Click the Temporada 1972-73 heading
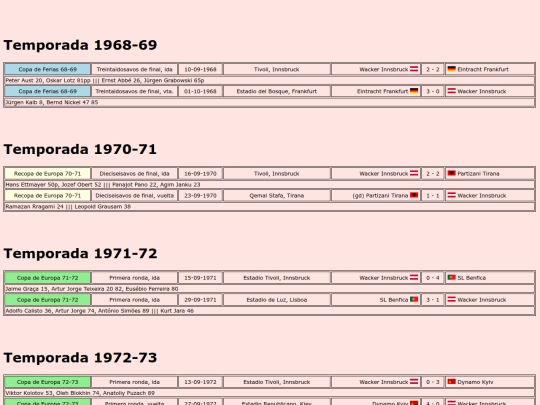Screen dimensions: 540x405 point(80,357)
